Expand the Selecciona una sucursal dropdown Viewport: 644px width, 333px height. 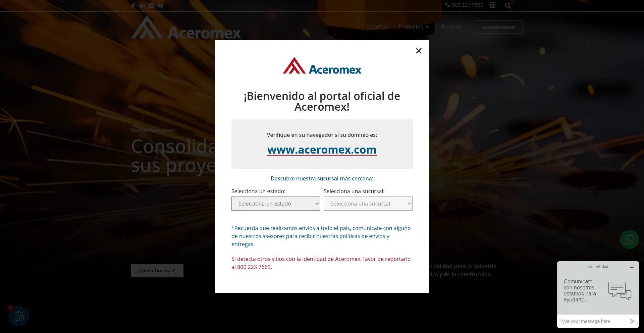coord(368,204)
